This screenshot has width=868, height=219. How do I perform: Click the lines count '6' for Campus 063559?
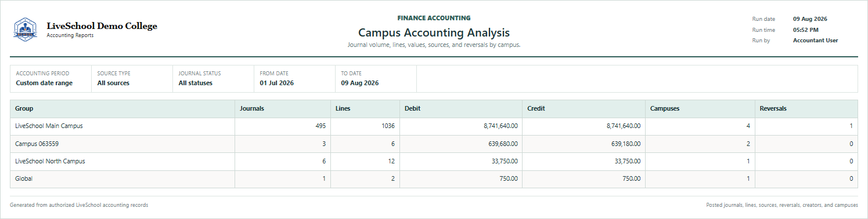coord(393,144)
